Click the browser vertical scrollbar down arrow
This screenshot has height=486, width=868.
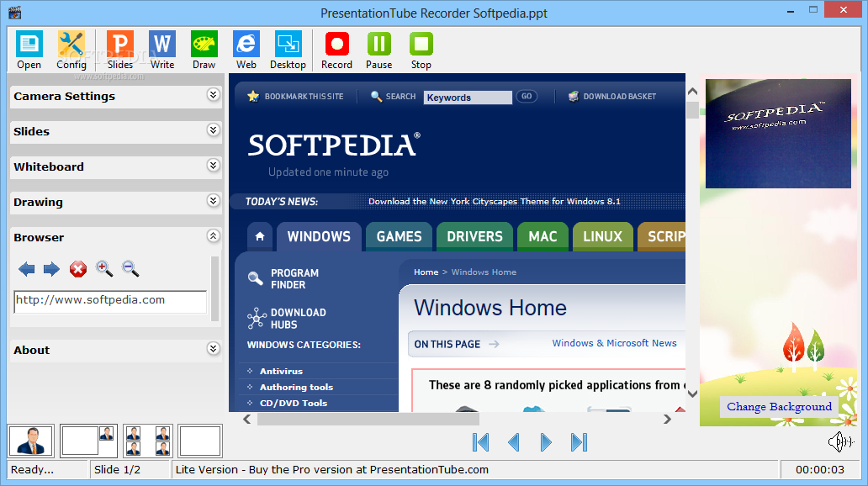pyautogui.click(x=692, y=394)
